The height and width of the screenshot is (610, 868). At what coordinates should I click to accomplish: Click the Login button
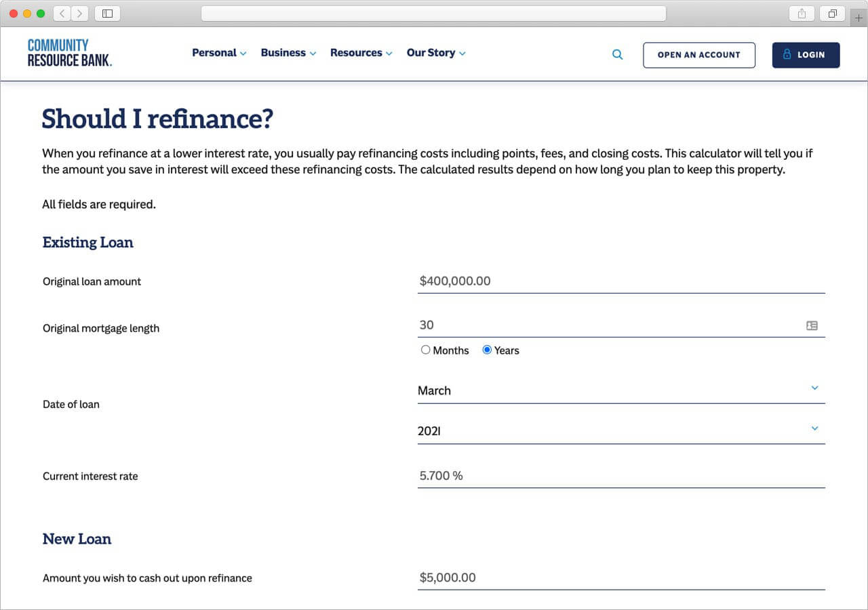tap(806, 55)
